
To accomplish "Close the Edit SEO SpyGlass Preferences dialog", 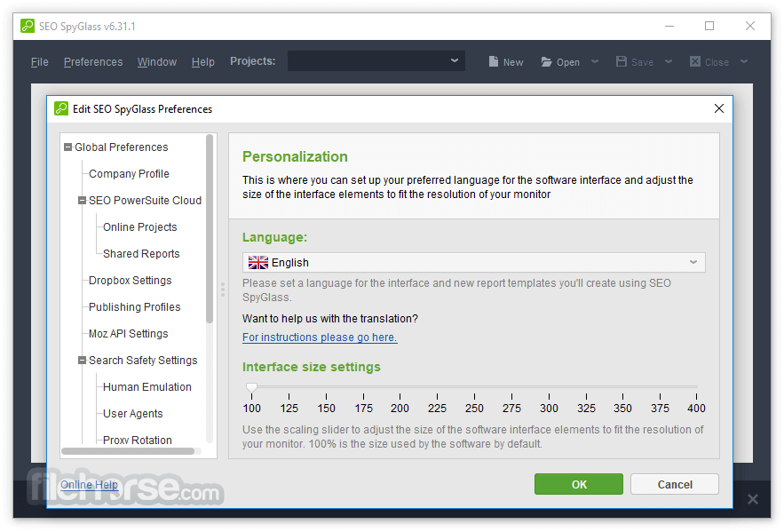I will 719,108.
